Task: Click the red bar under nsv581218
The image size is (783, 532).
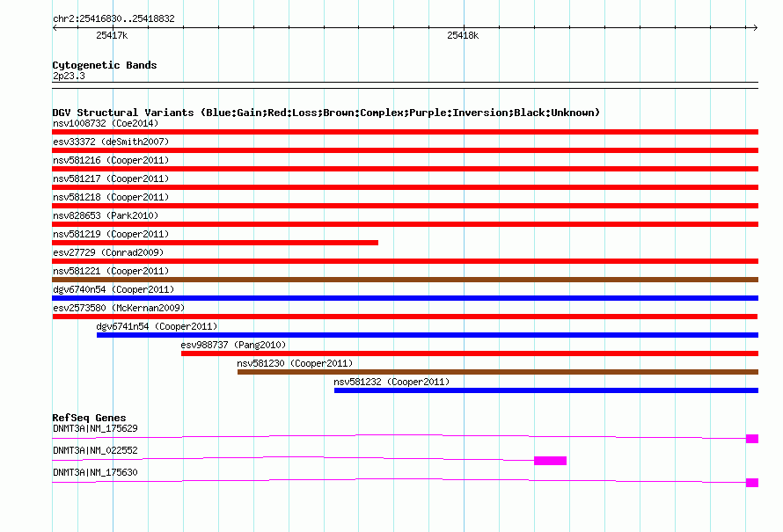Action: pyautogui.click(x=405, y=206)
